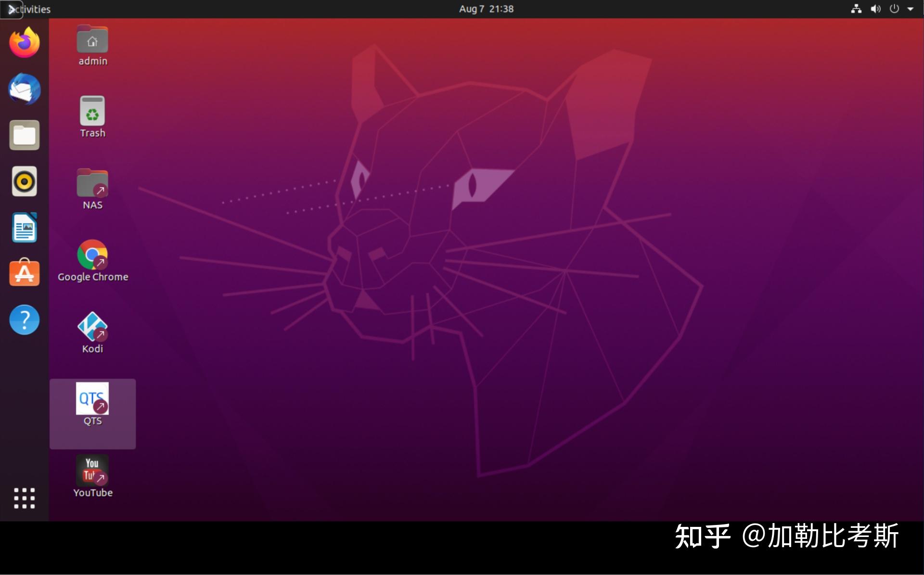Viewport: 924px width, 575px height.
Task: Launch Rhythmbox music player
Action: pyautogui.click(x=24, y=181)
